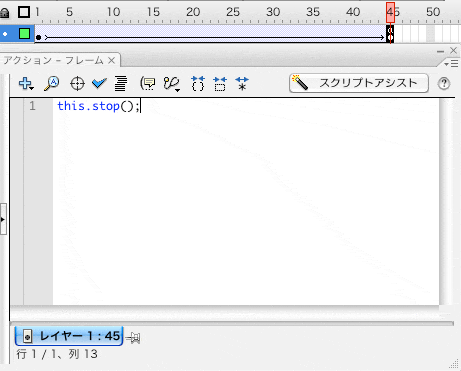Toggle lock dot for the layer
This screenshot has width=461, height=371.
click(x=5, y=34)
